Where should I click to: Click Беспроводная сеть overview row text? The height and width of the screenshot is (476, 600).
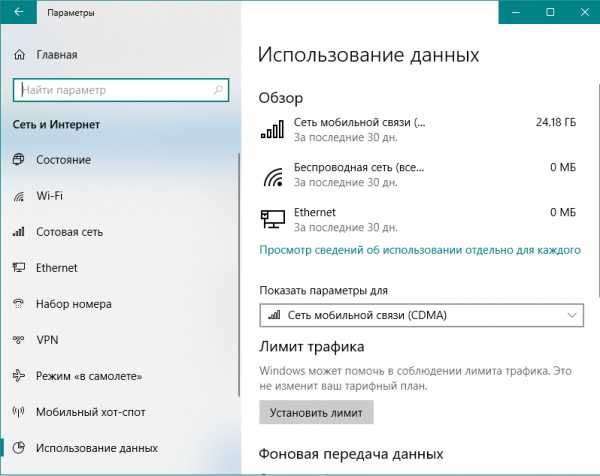pos(359,167)
